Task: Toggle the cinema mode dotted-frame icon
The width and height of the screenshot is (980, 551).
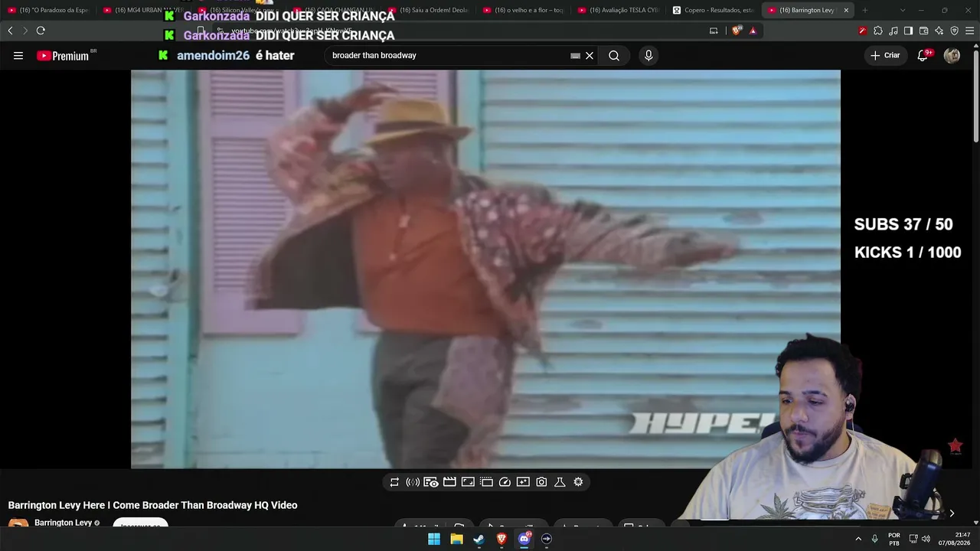Action: (x=486, y=482)
